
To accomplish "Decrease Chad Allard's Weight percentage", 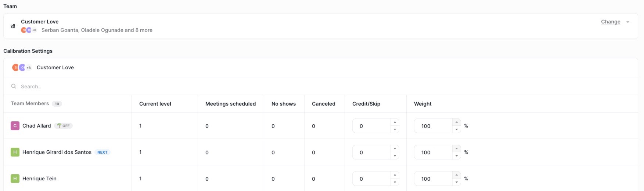I will 456,129.
